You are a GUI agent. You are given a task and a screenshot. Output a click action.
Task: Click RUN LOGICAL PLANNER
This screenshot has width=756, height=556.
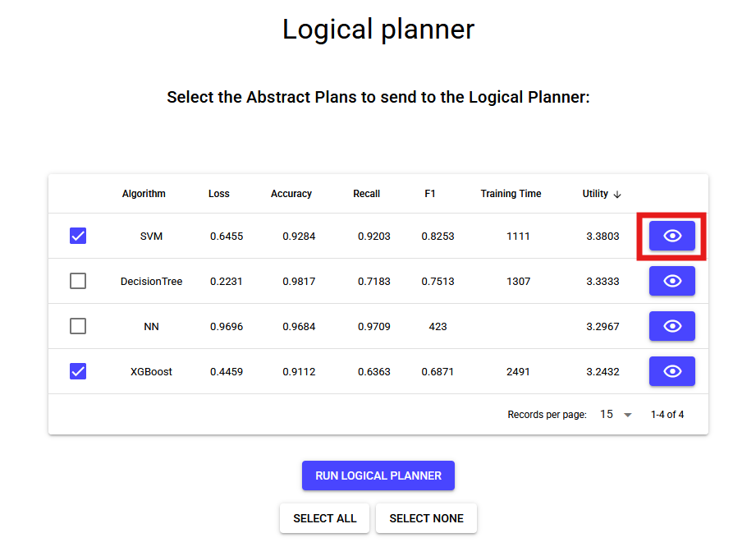(378, 476)
